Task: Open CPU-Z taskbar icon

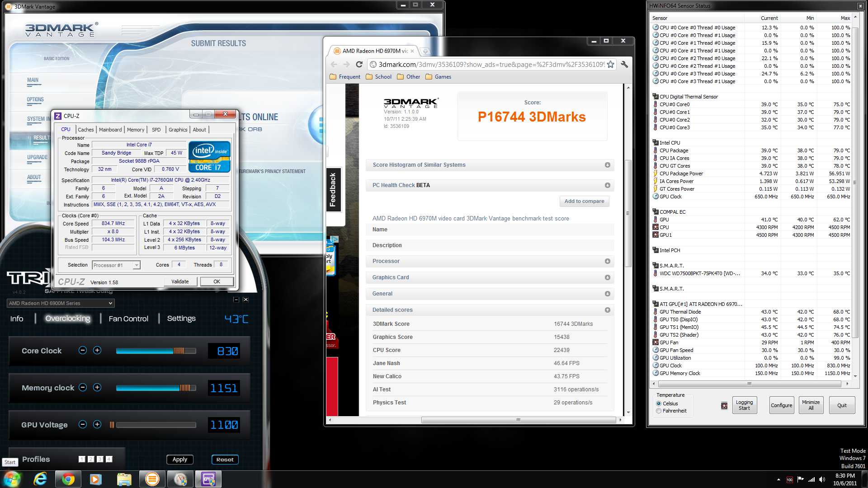Action: point(208,479)
